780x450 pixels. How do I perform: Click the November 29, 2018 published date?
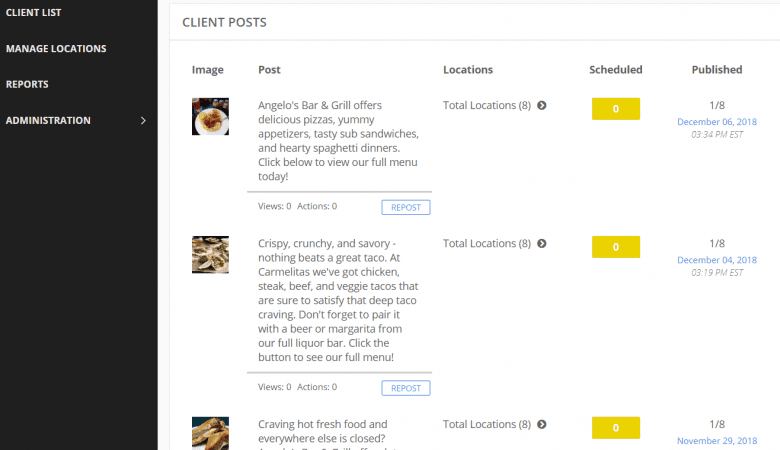tap(716, 440)
